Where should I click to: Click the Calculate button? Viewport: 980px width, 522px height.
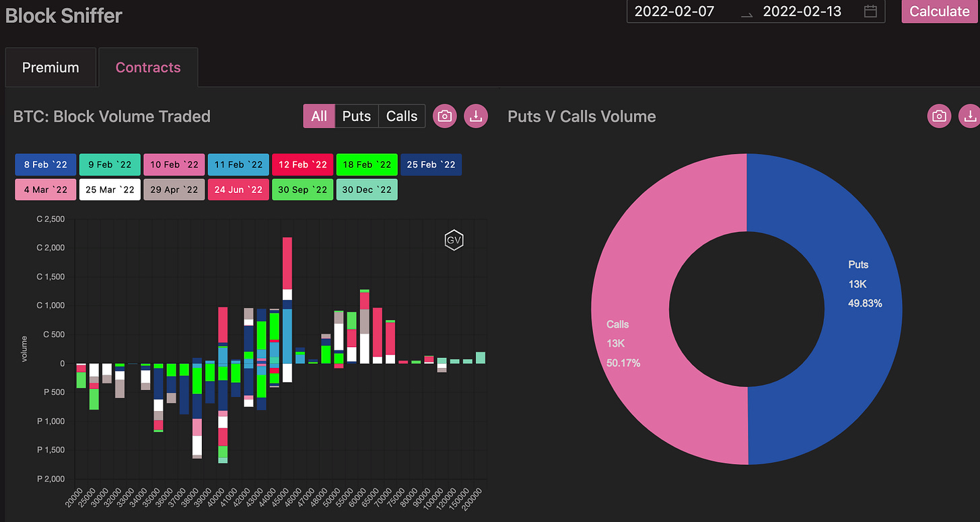(x=939, y=11)
